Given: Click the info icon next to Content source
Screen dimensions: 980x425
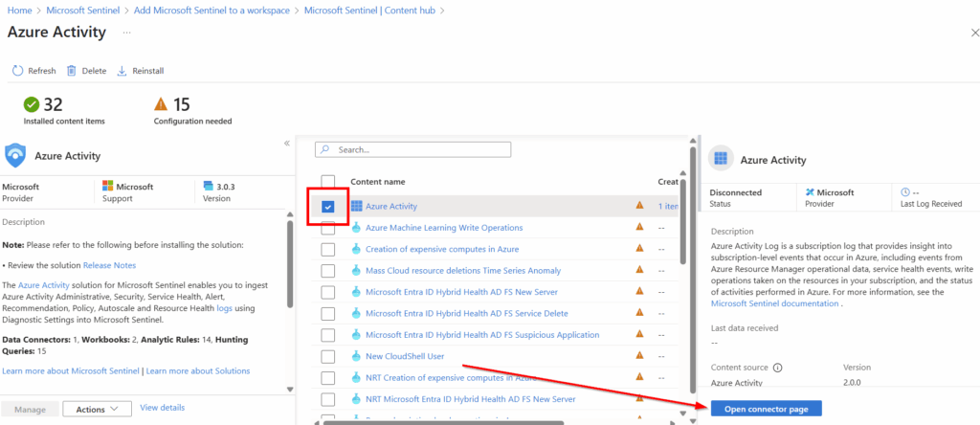Looking at the screenshot, I should click(x=777, y=368).
